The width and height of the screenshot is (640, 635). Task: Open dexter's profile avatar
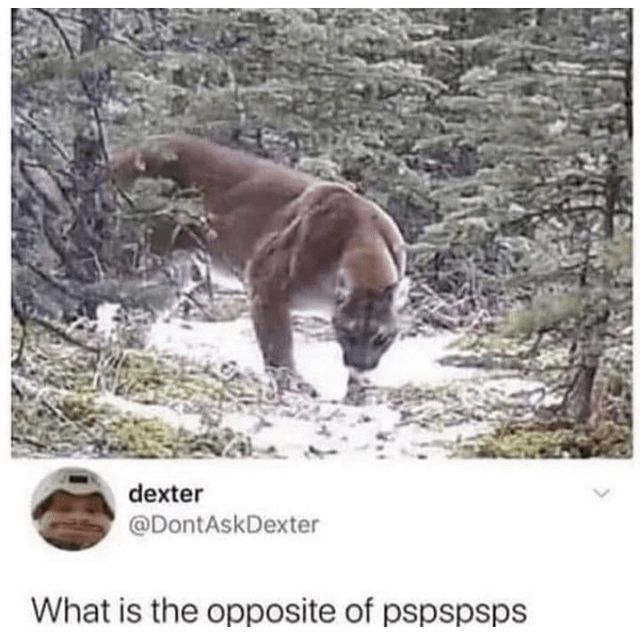point(73,509)
